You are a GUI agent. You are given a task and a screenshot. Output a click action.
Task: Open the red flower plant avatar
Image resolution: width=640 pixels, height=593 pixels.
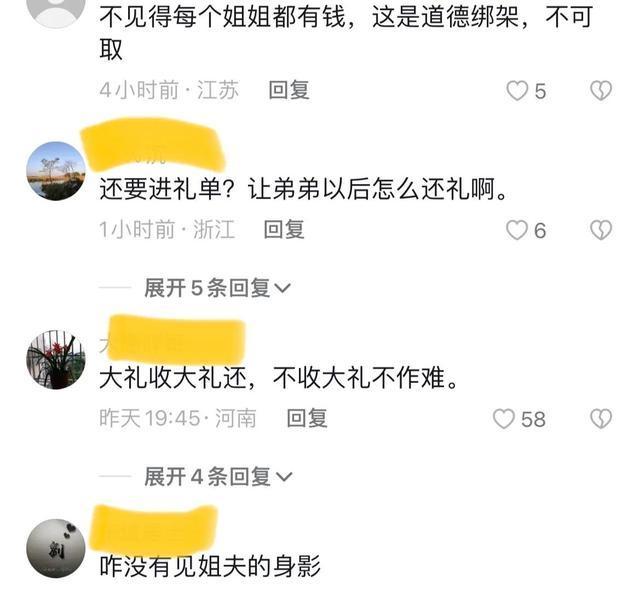pos(56,360)
